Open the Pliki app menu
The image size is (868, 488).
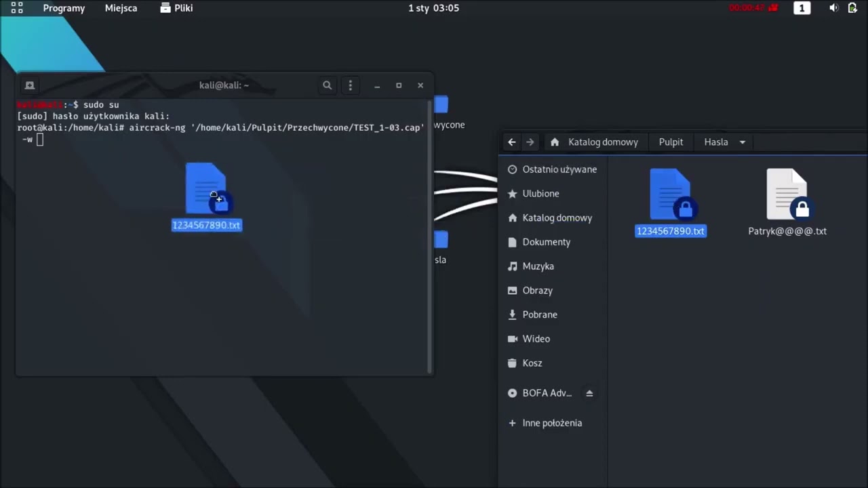pos(176,8)
